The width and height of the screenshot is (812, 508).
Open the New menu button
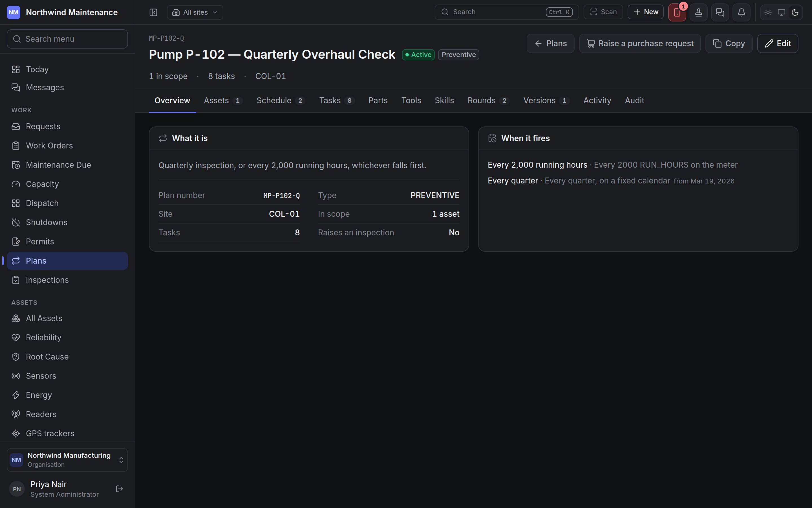646,12
